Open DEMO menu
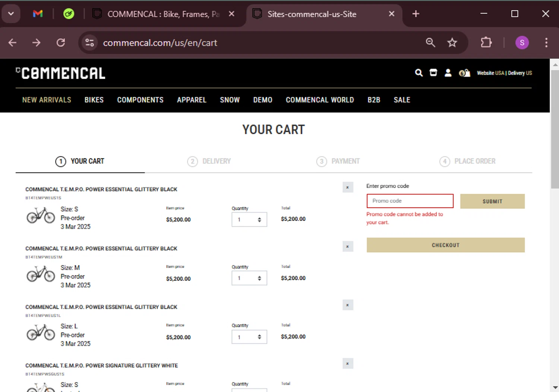The image size is (559, 392). (x=263, y=100)
